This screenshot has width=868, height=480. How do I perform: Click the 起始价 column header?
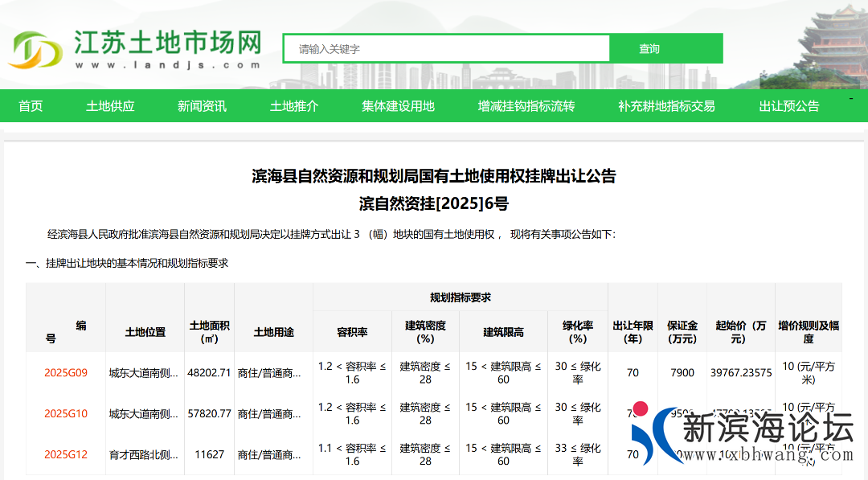[739, 332]
